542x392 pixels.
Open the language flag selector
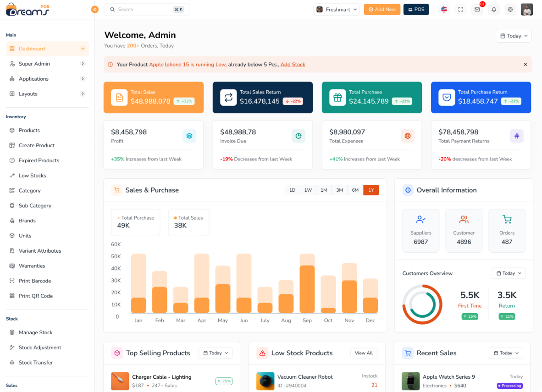[x=444, y=9]
